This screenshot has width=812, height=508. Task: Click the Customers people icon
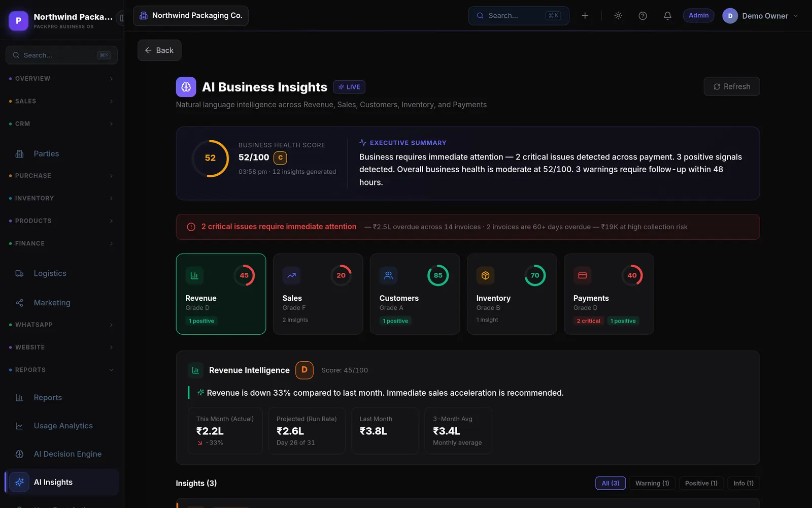coord(388,275)
